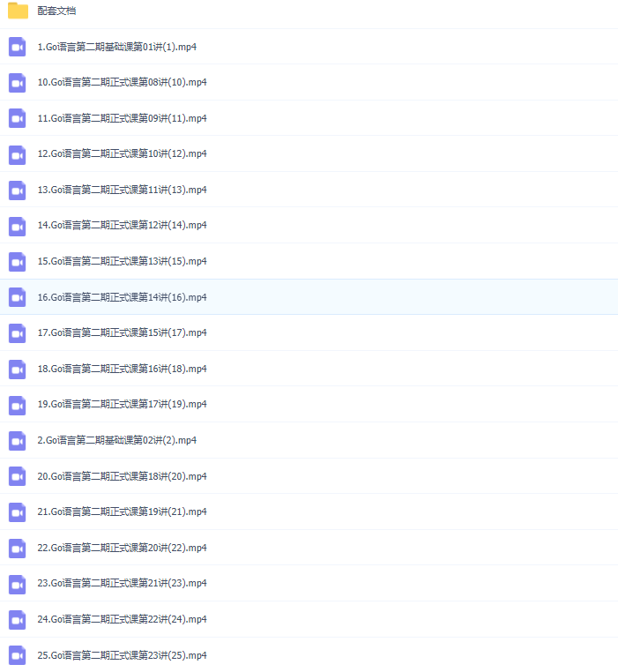Click video icon for 15.Go语言第二期正式课第13讲(15).mp4

[17, 261]
